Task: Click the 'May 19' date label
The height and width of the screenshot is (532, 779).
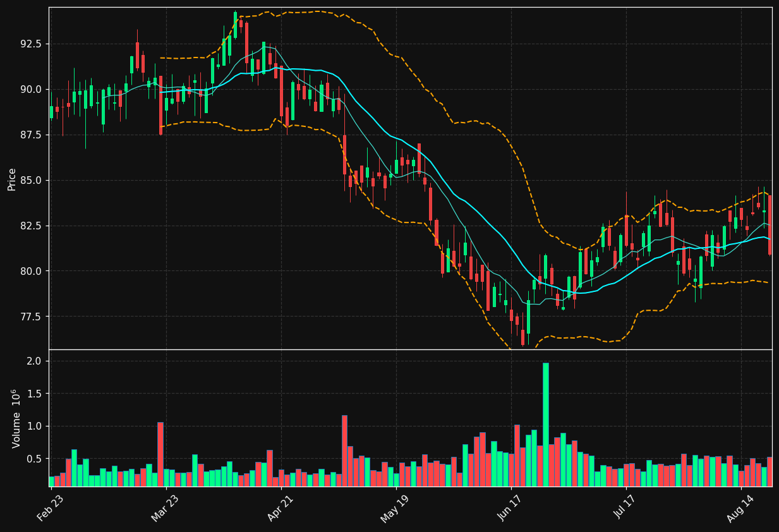Action: click(394, 508)
